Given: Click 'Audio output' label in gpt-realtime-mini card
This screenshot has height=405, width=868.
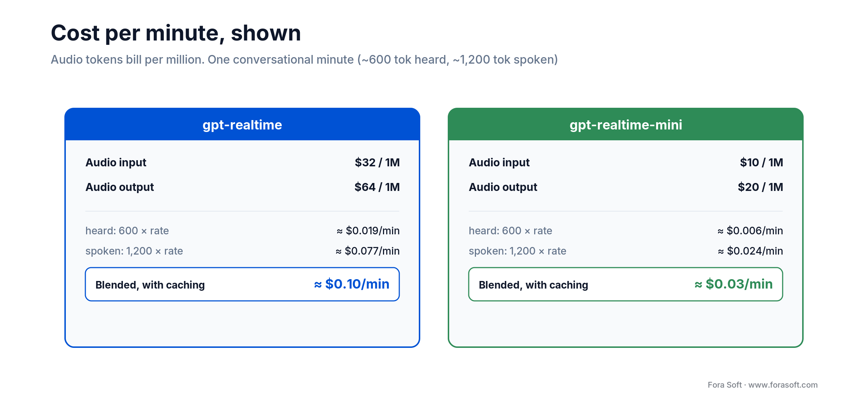Looking at the screenshot, I should [x=503, y=187].
